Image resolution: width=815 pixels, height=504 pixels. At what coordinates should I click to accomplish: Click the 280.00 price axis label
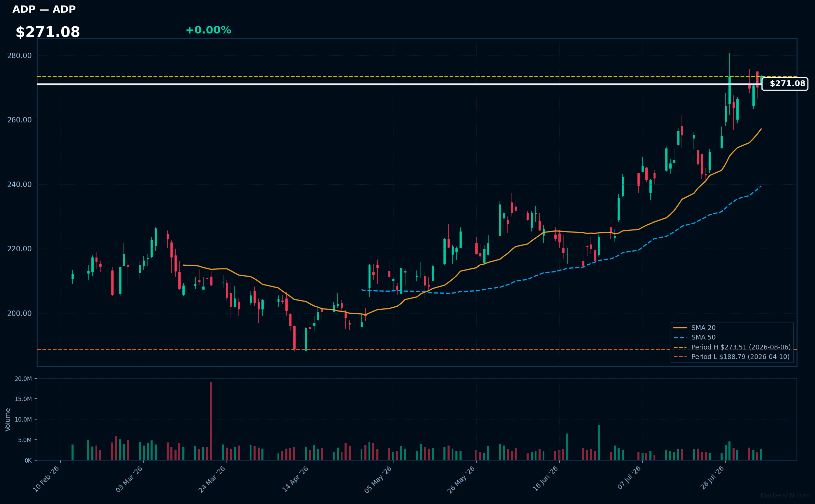click(x=20, y=55)
